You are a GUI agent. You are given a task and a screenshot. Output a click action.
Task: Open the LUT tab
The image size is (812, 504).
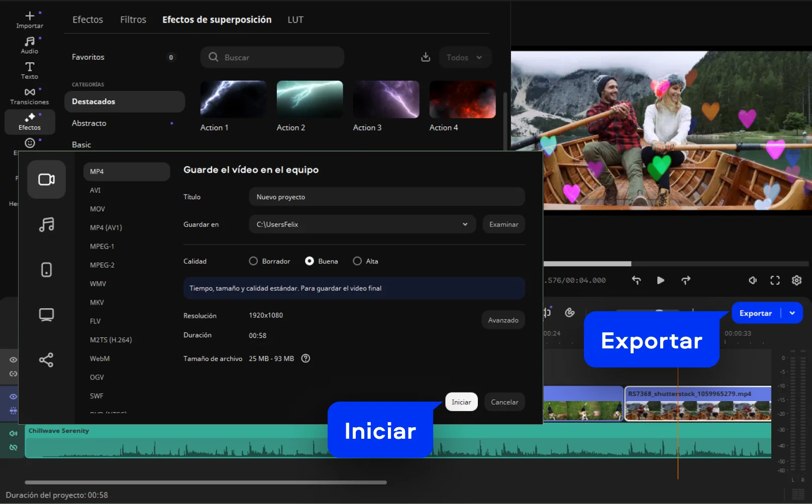[x=295, y=20]
